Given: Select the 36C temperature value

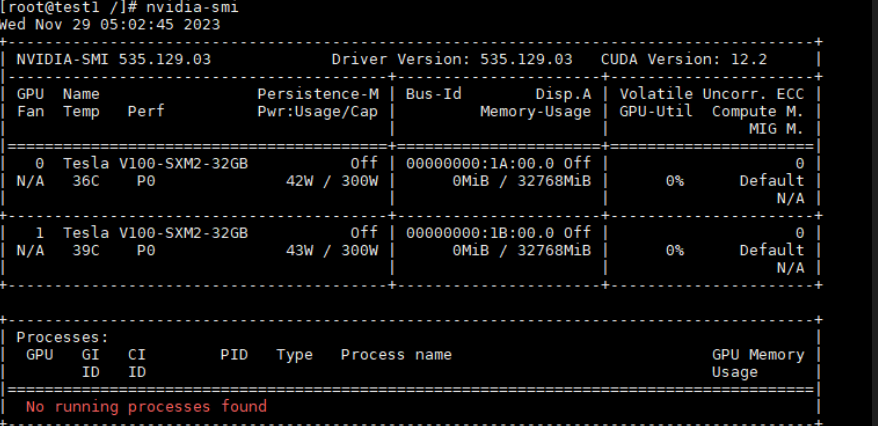Looking at the screenshot, I should pos(86,181).
